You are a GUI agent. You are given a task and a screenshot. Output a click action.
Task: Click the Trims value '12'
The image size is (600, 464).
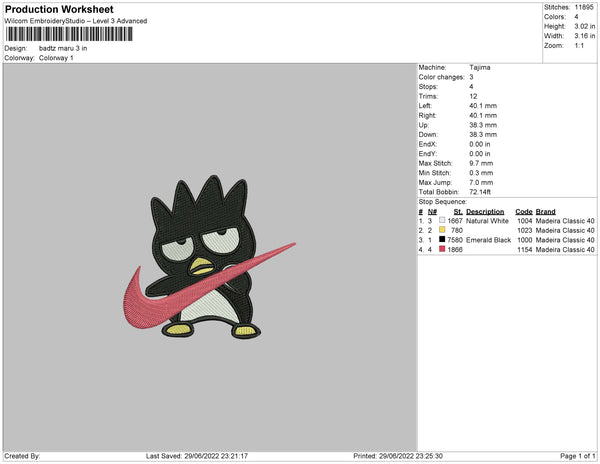click(473, 96)
